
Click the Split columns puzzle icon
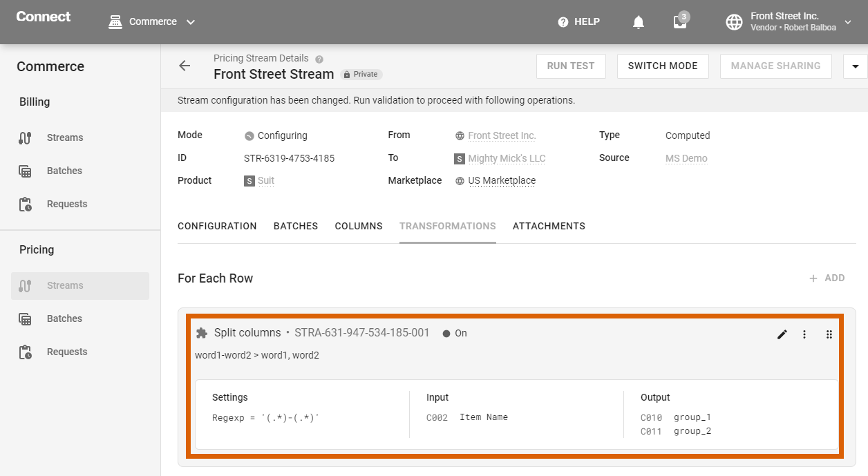[202, 333]
